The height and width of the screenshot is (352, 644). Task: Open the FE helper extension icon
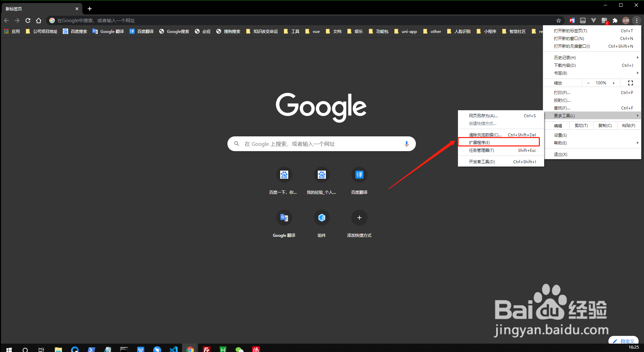tap(572, 20)
